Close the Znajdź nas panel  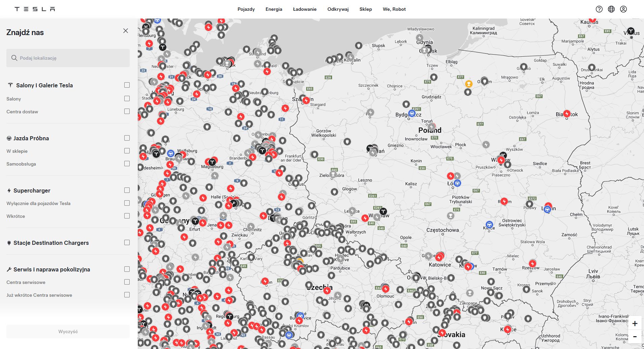(126, 31)
